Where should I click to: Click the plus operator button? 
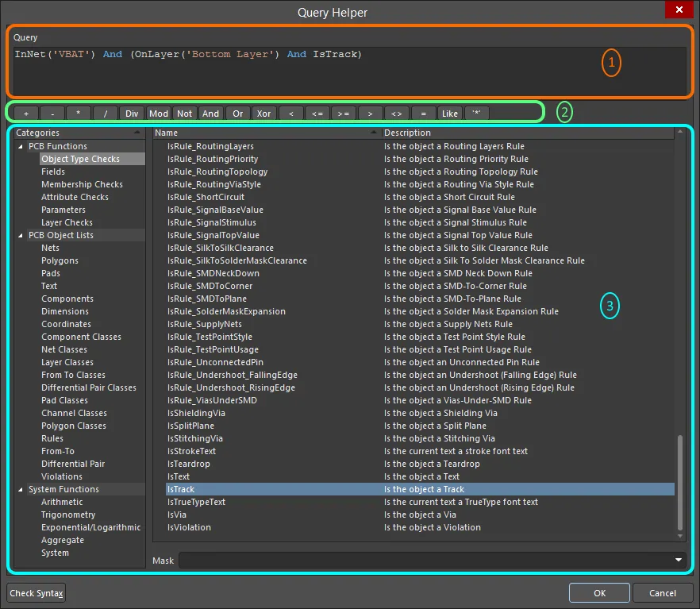[x=26, y=114]
